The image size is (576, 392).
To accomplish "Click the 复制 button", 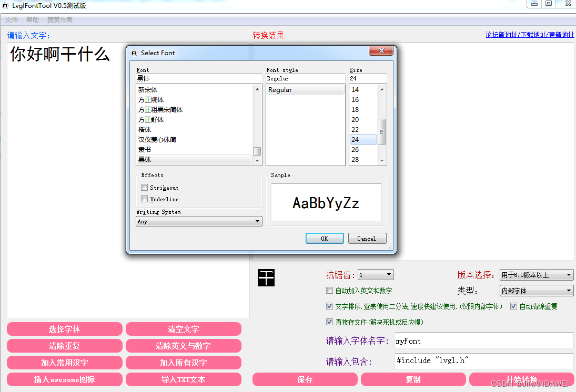I will pyautogui.click(x=413, y=379).
